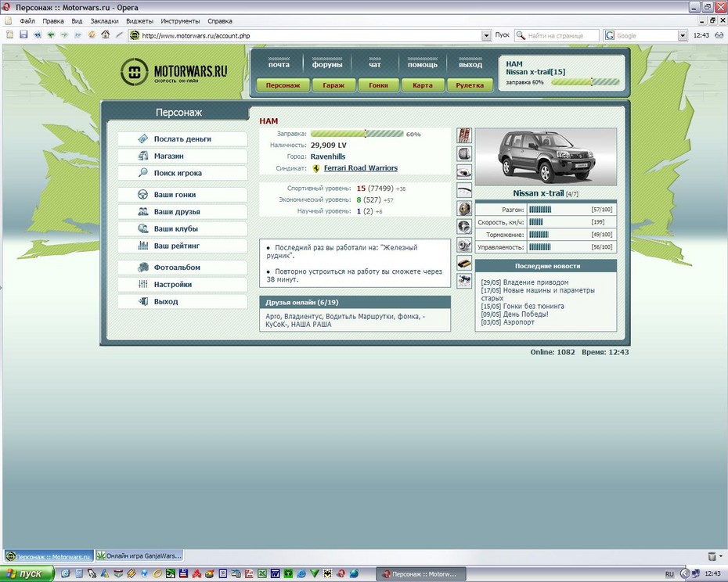Click the save floppy disk toolbar icon
Image resolution: width=728 pixels, height=582 pixels.
pyautogui.click(x=23, y=34)
